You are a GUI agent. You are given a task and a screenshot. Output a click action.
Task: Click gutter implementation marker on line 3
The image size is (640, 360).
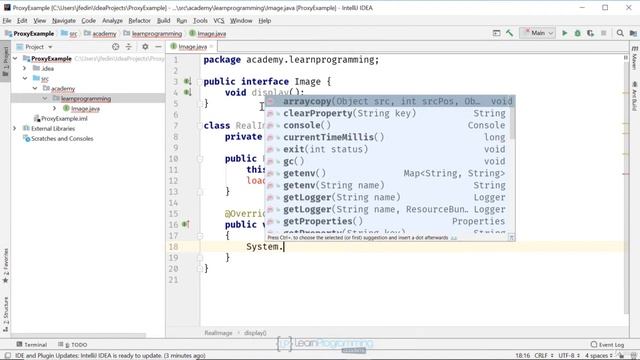point(187,81)
